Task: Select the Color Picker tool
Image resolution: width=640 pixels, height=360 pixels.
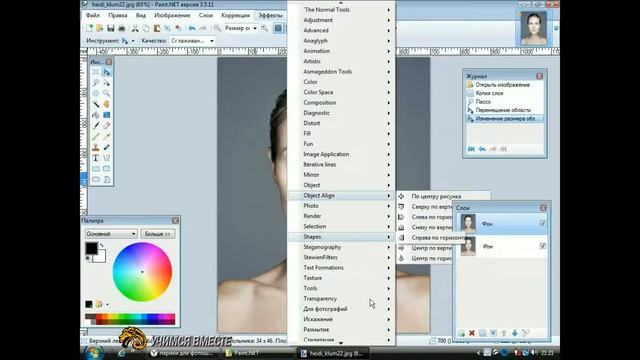Action: point(107,136)
